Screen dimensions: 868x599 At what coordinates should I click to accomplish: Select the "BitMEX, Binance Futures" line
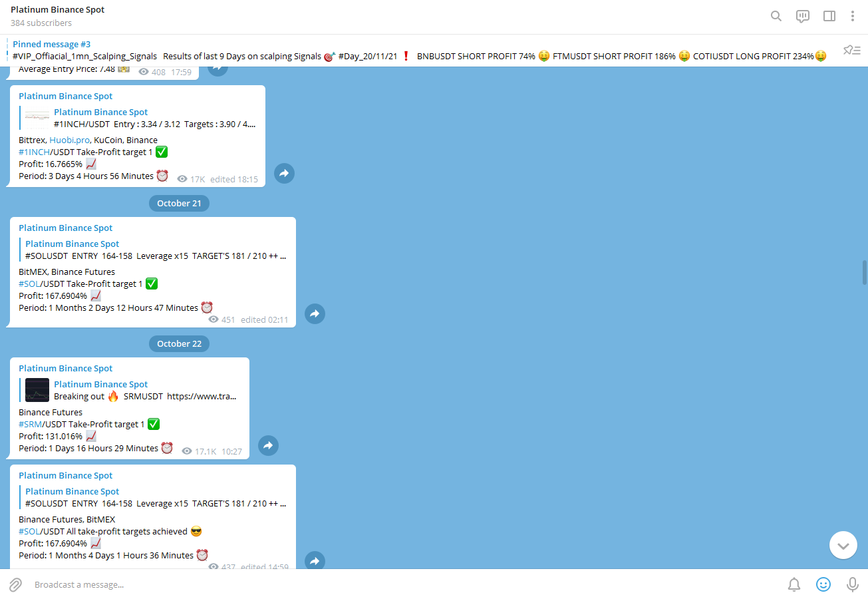(x=67, y=272)
